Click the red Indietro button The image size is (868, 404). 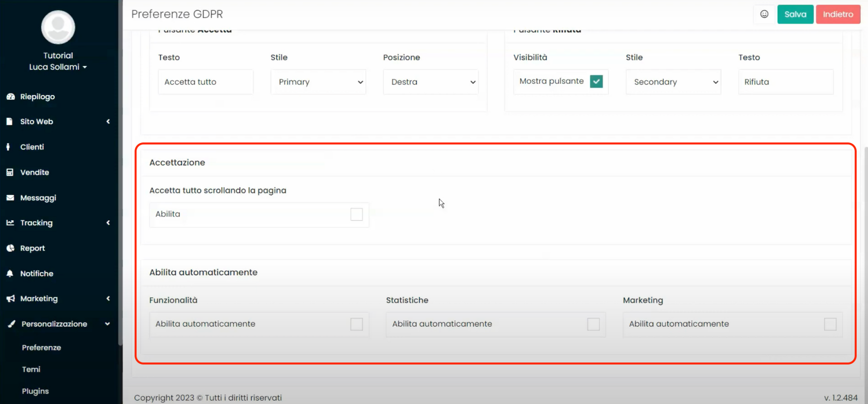click(838, 14)
